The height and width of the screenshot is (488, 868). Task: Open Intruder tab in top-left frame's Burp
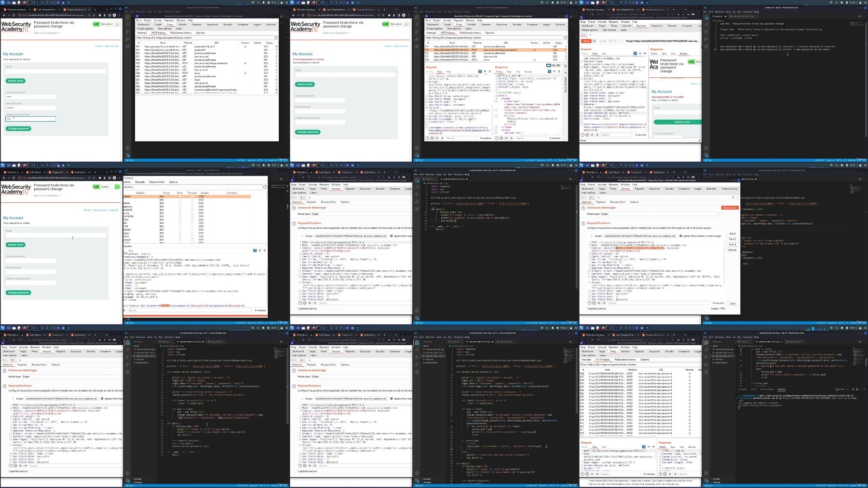182,25
